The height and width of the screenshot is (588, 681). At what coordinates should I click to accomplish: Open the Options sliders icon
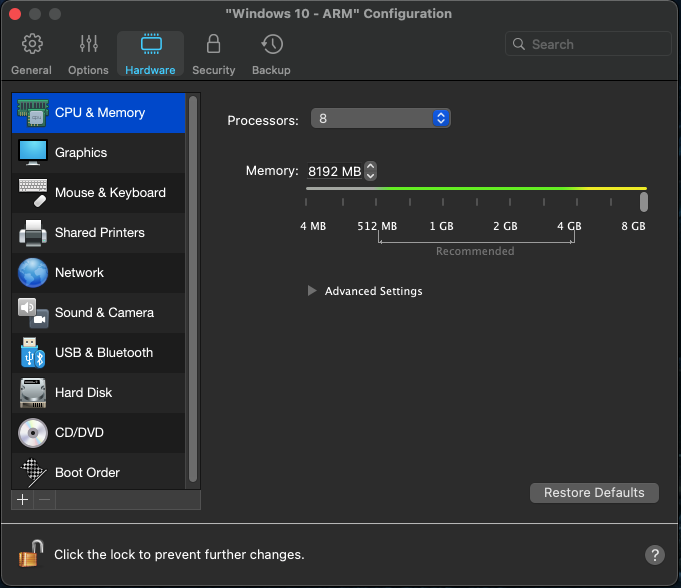click(89, 44)
